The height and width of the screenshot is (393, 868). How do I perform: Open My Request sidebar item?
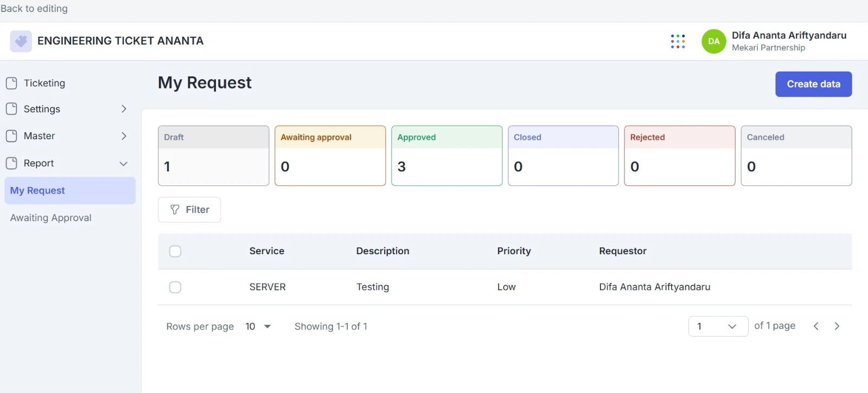pyautogui.click(x=37, y=191)
